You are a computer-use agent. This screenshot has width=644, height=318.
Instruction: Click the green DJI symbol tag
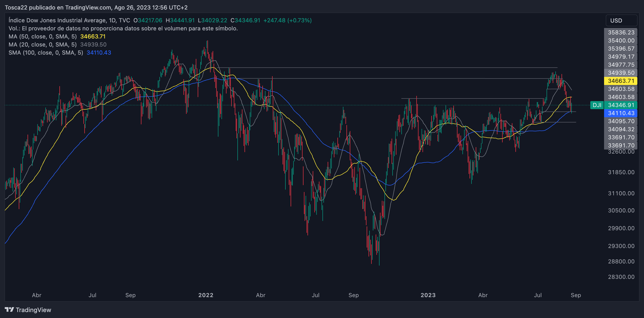pos(597,105)
